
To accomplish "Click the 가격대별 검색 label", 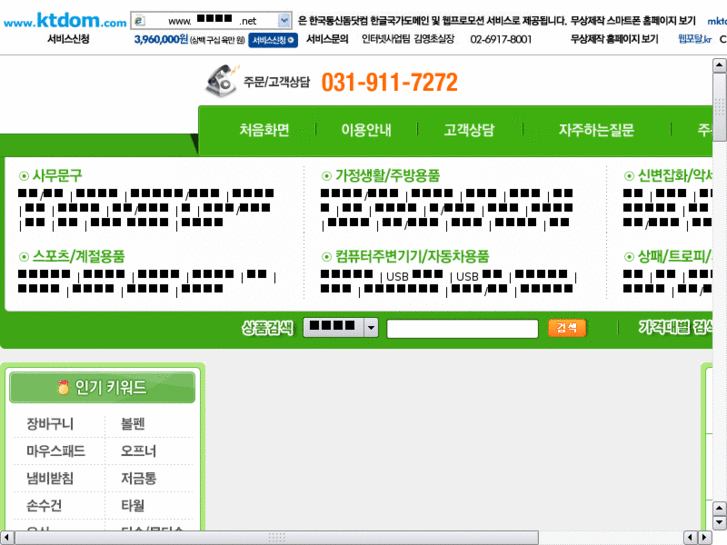I will 675,327.
